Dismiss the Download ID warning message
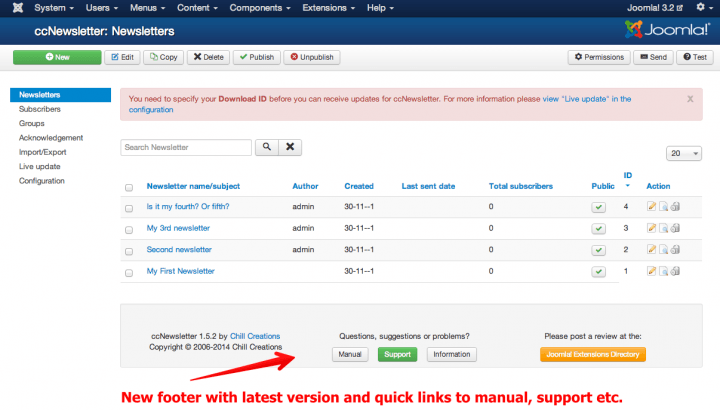Screen dimensions: 720x410 [690, 99]
